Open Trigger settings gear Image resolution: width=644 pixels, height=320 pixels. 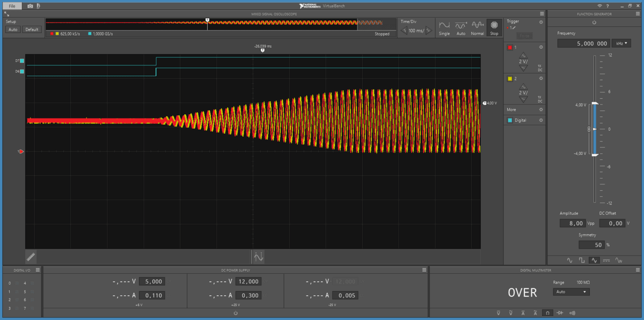pos(541,22)
